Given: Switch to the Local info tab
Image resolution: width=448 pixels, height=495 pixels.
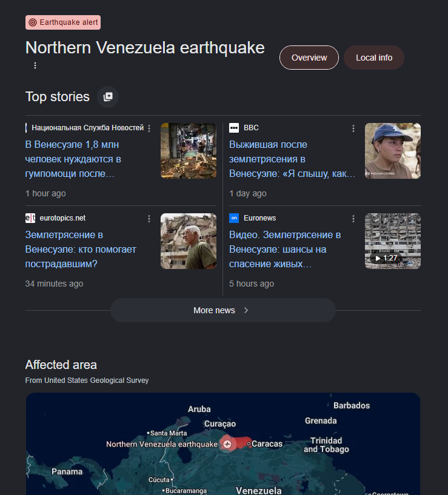Looking at the screenshot, I should click(x=374, y=58).
